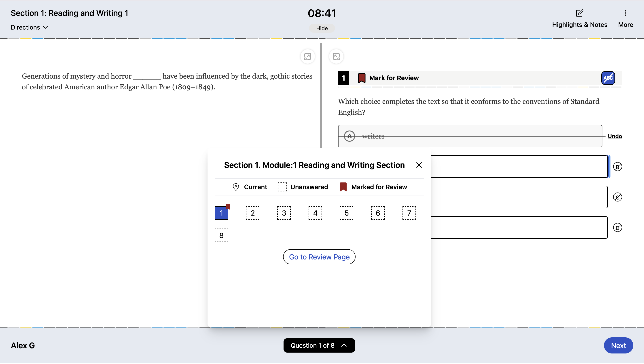Viewport: 644px width, 364px height.
Task: Select the second answer choice box
Action: tap(519, 167)
